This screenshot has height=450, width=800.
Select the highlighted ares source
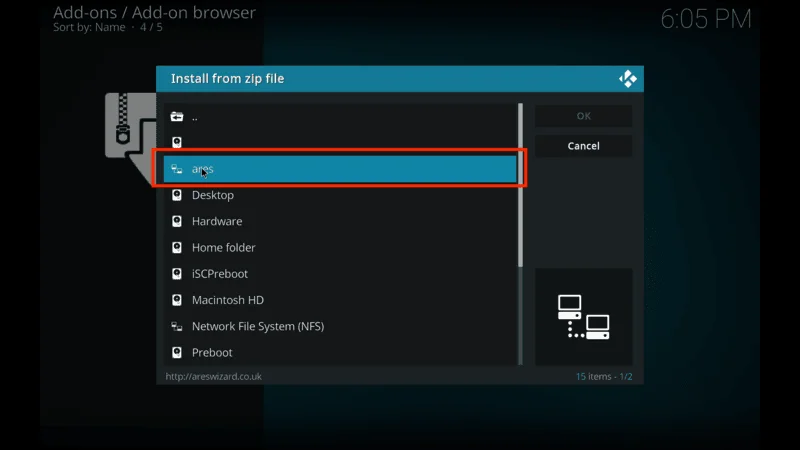click(x=340, y=169)
